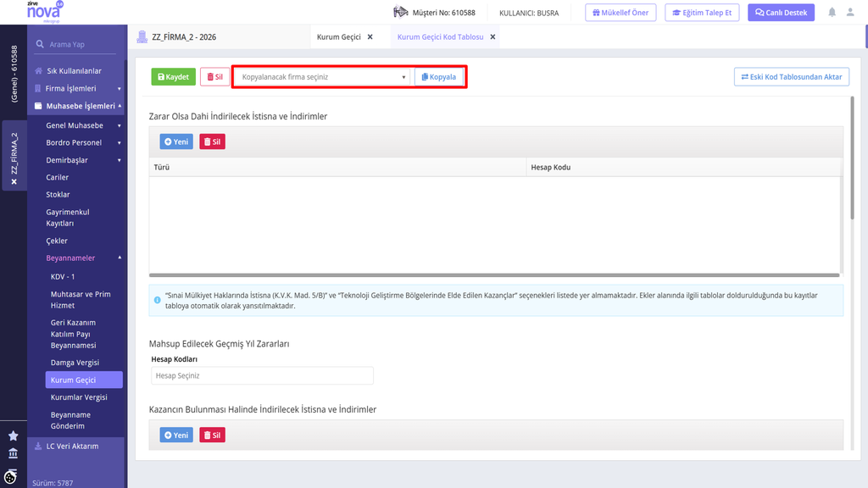Close the Kurum Geçici tab
The image size is (868, 488).
point(370,37)
